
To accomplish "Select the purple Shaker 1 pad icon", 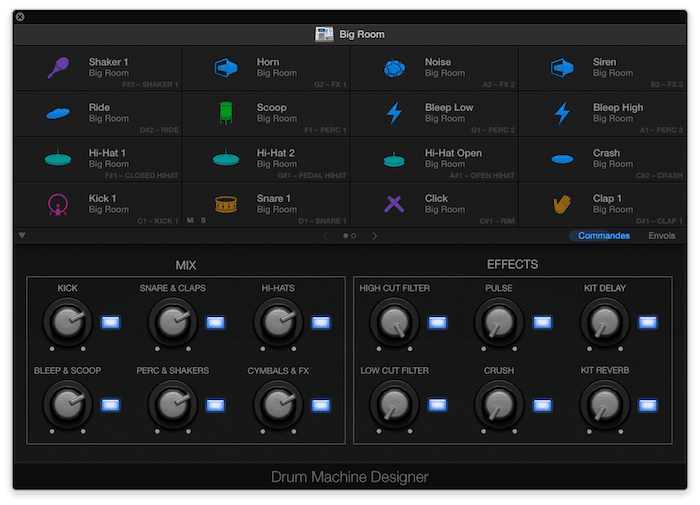I will pyautogui.click(x=58, y=68).
